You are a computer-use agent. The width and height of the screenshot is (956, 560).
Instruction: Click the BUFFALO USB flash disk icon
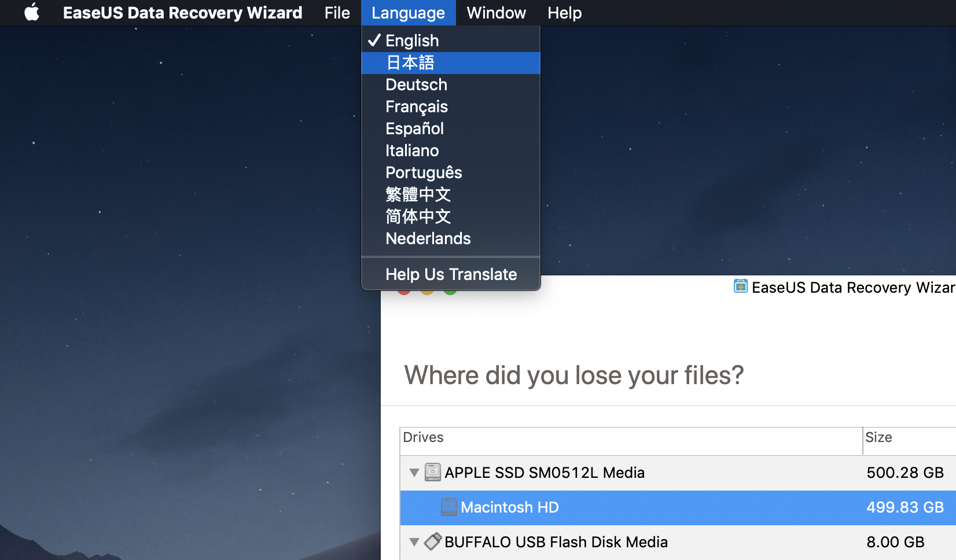click(x=432, y=542)
